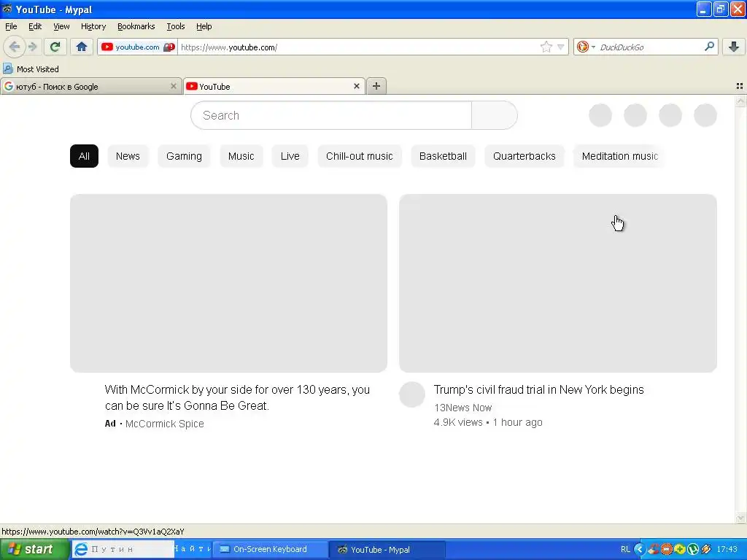Select the Chill-out music filter chip
The image size is (747, 560).
click(x=359, y=156)
